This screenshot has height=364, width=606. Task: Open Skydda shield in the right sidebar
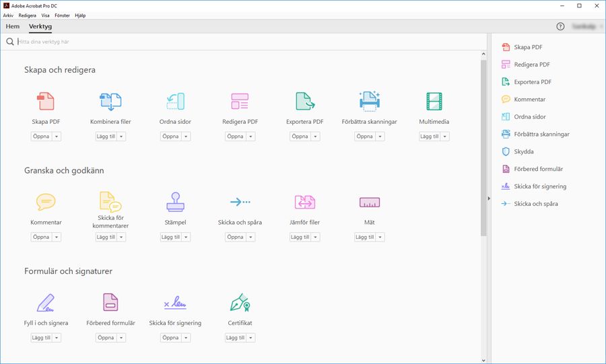tap(518, 151)
